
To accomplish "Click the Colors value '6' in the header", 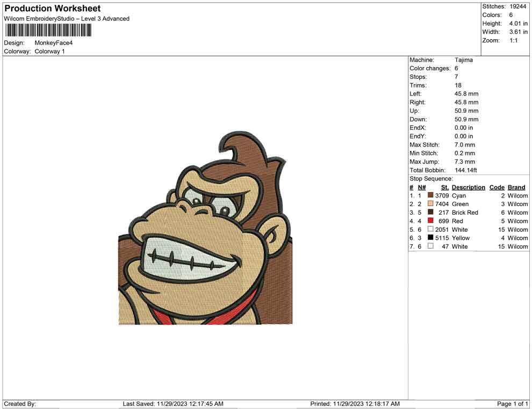I will [511, 15].
